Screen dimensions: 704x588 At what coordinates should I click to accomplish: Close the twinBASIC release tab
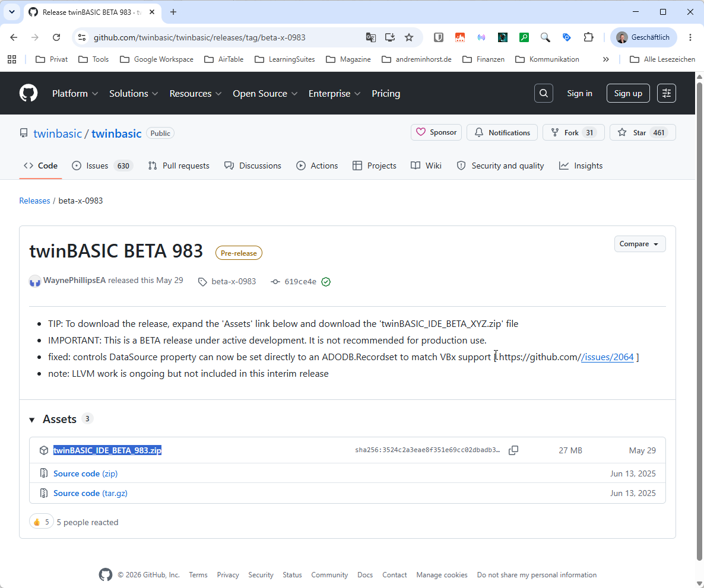(152, 12)
